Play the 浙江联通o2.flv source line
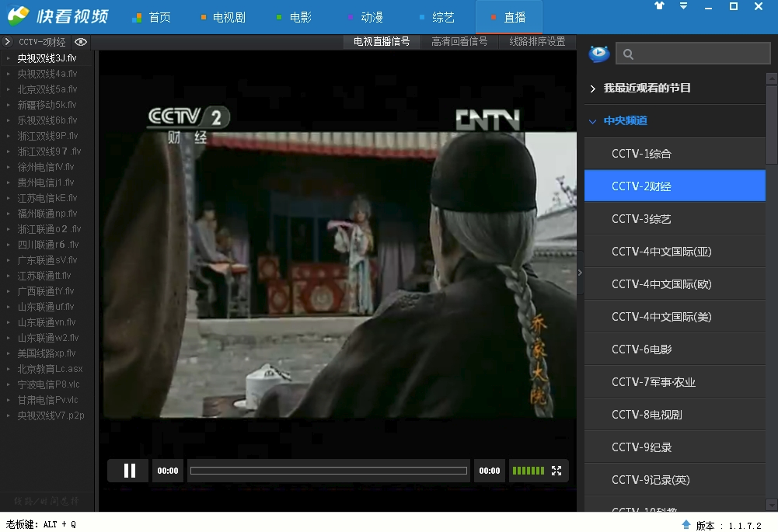Viewport: 778px width, 532px height. click(x=49, y=229)
